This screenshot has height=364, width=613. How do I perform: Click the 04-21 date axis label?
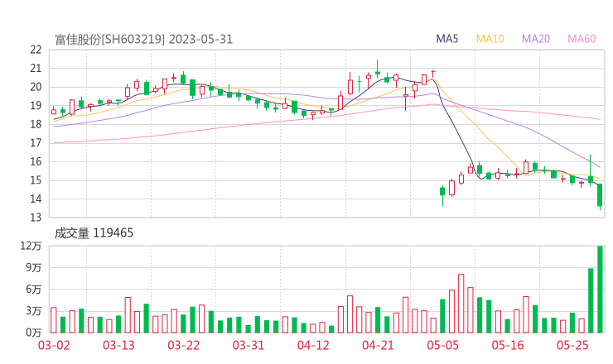(x=378, y=345)
